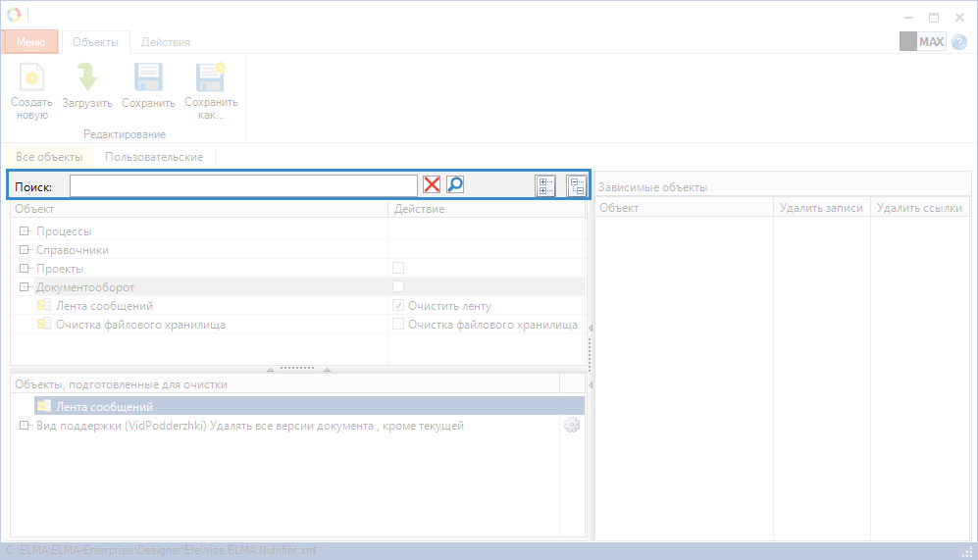Open the help question mark icon
The width and height of the screenshot is (978, 560).
(959, 42)
